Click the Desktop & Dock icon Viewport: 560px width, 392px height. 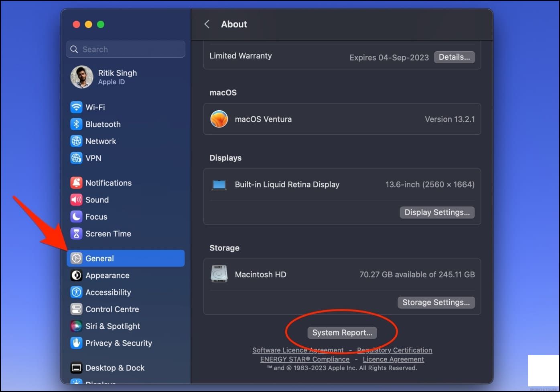[76, 368]
